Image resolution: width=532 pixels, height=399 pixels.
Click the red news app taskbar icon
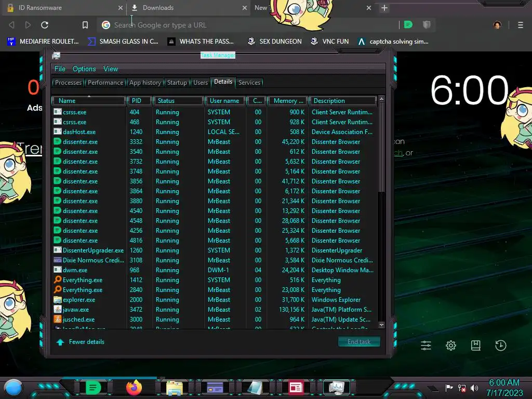(296, 388)
